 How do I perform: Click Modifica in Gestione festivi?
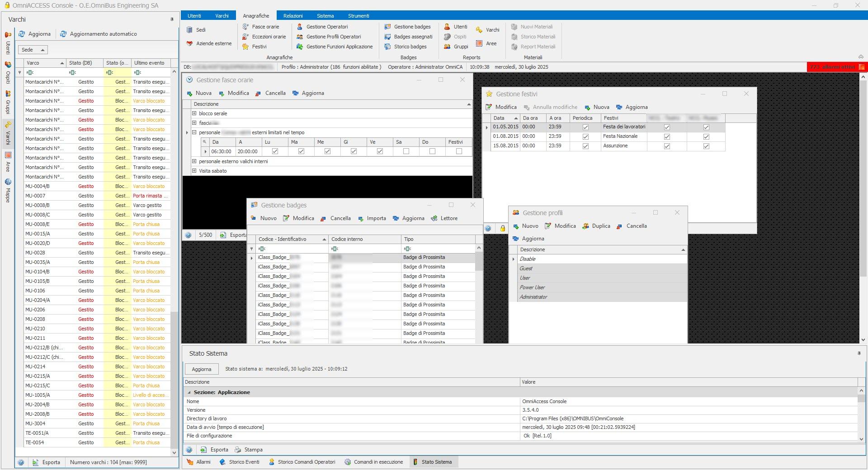coord(501,107)
